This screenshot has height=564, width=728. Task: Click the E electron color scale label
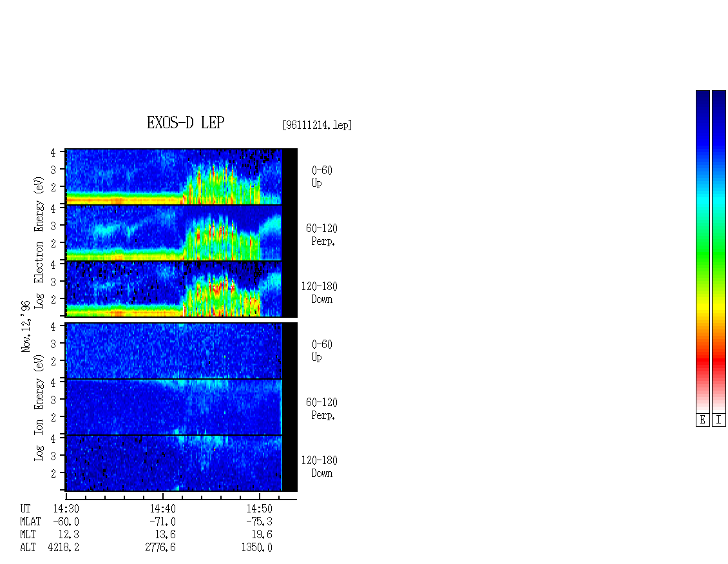tap(702, 420)
